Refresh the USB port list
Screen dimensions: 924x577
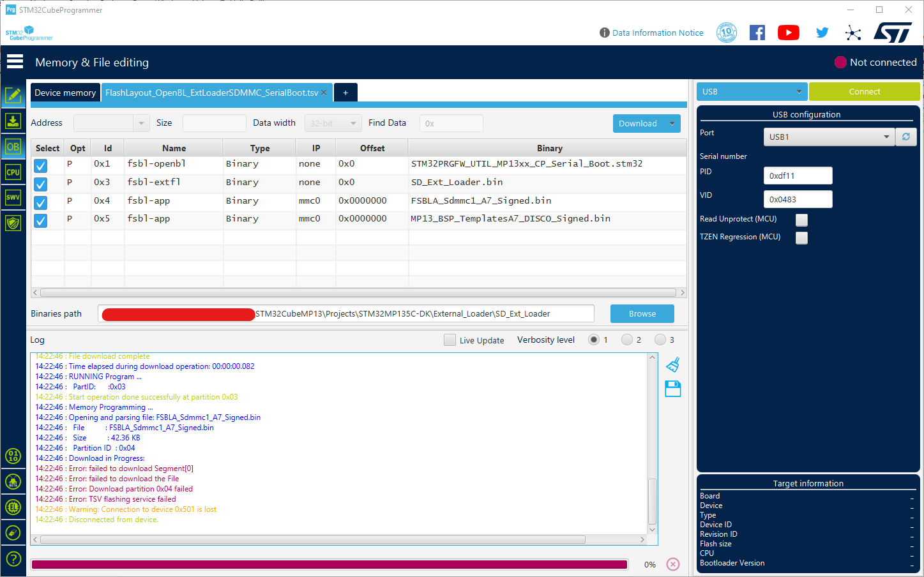906,137
